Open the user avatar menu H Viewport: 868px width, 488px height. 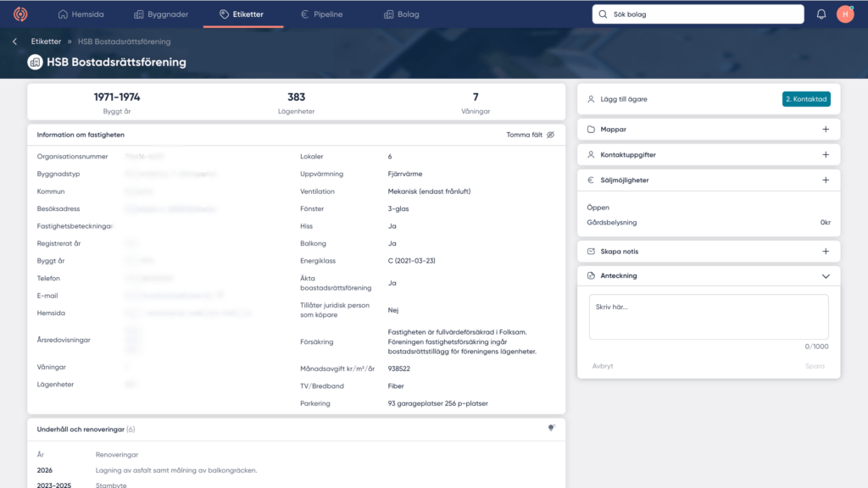point(845,14)
